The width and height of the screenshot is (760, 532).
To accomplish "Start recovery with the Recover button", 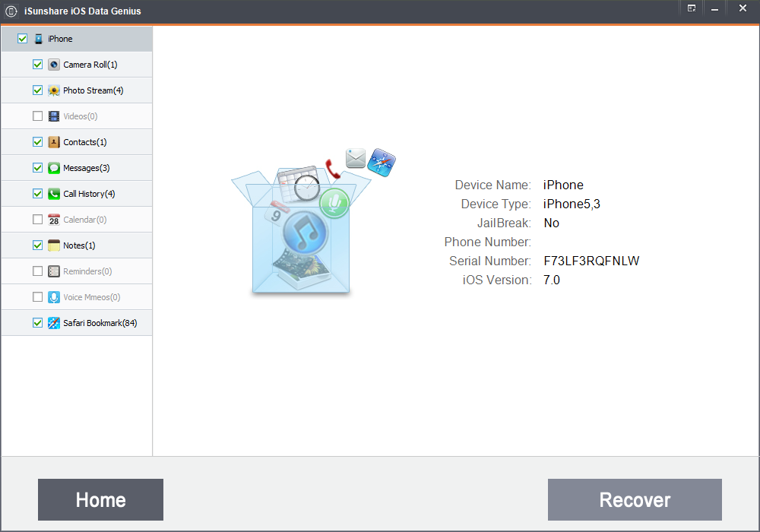I will click(635, 499).
